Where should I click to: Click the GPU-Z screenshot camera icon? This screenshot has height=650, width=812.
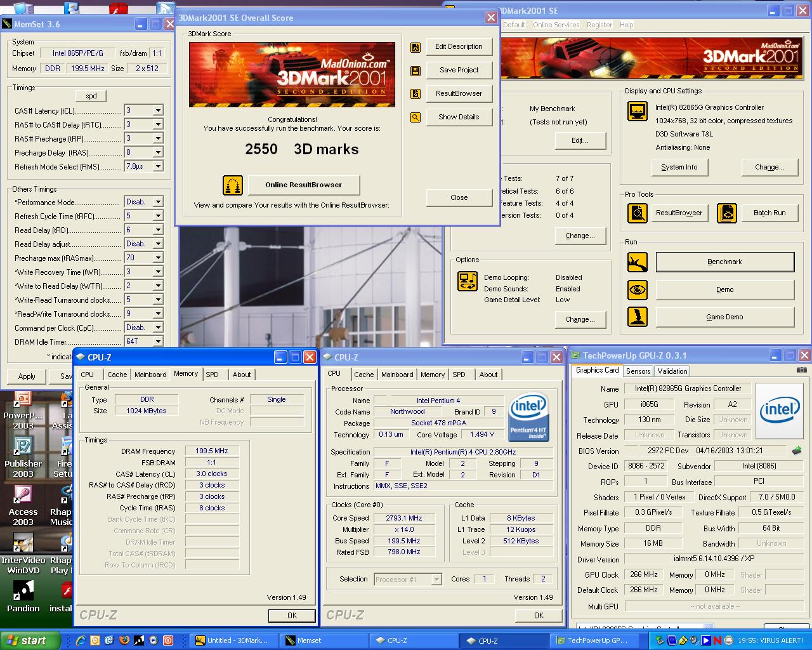point(802,370)
